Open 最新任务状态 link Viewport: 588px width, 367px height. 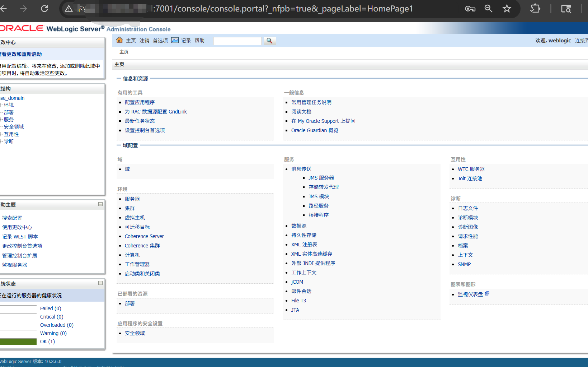tap(140, 121)
